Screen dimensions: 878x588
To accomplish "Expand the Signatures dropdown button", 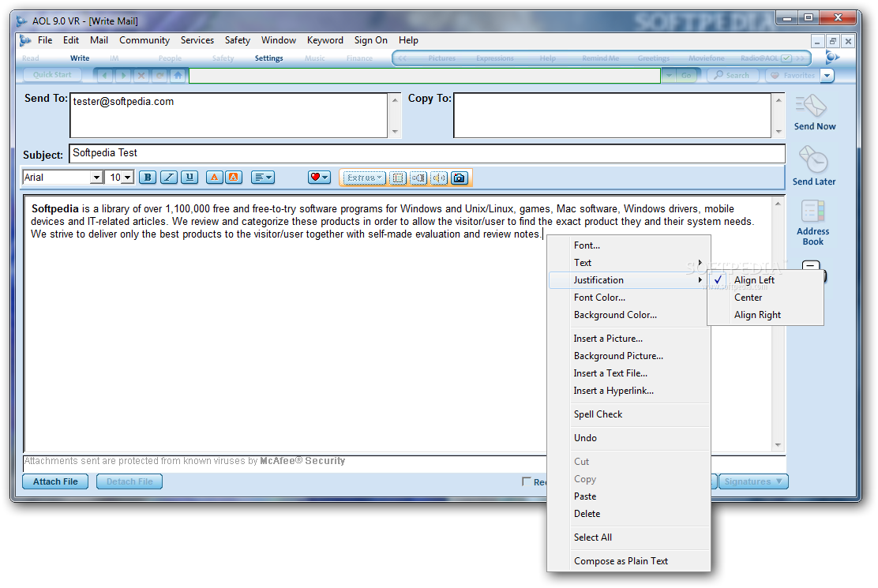I will click(753, 481).
